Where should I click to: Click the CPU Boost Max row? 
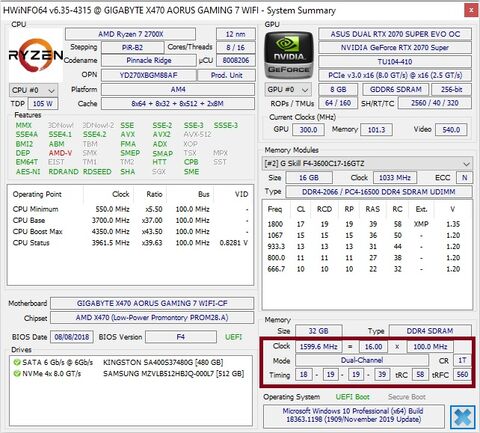click(x=130, y=232)
